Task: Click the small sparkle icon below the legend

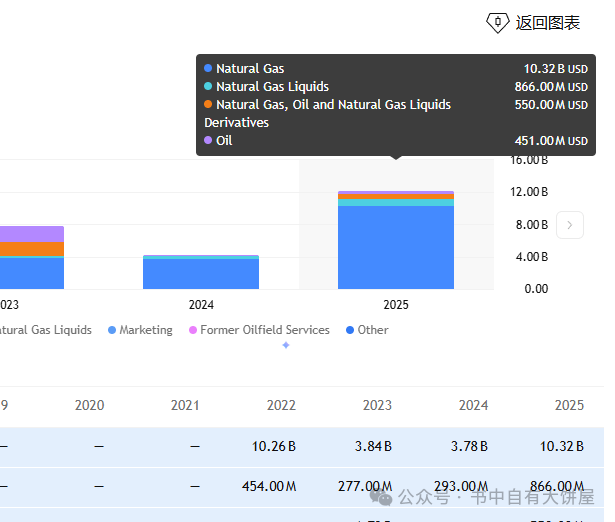Action: click(x=286, y=345)
